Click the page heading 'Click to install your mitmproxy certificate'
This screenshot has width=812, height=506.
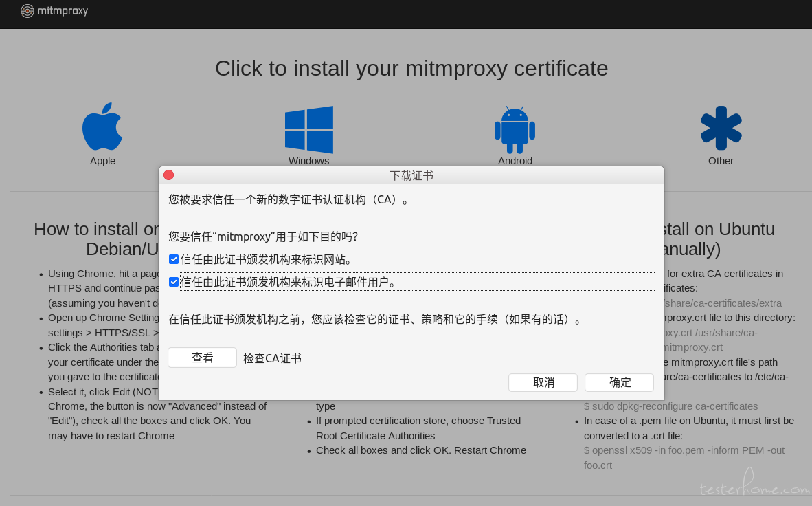click(411, 69)
